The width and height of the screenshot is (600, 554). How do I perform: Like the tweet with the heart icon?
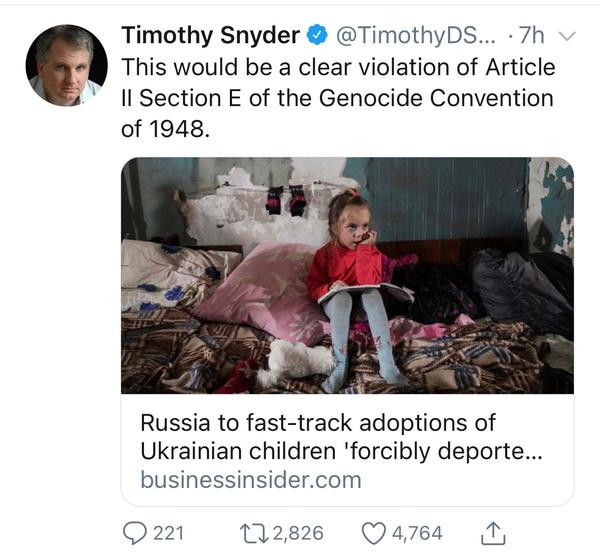pos(372,533)
